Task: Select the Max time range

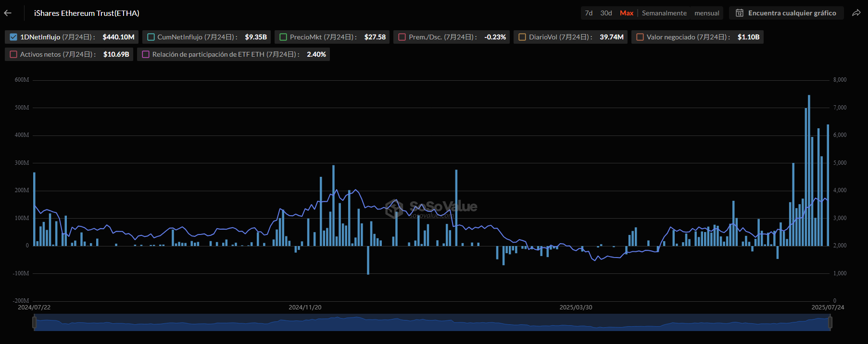Action: (x=626, y=13)
